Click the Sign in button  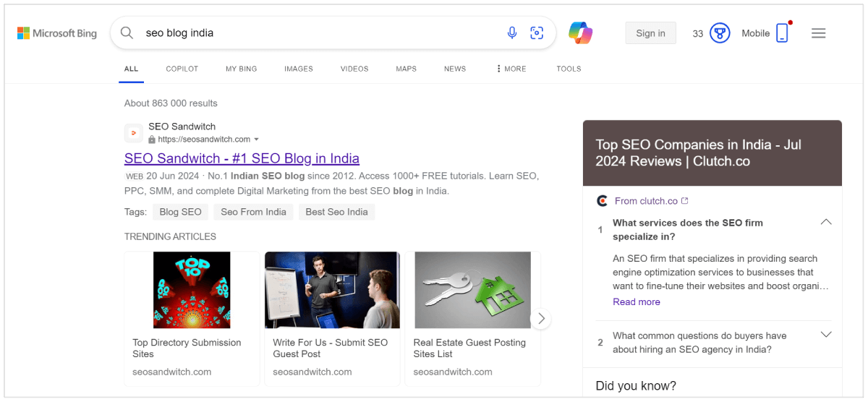pos(650,33)
